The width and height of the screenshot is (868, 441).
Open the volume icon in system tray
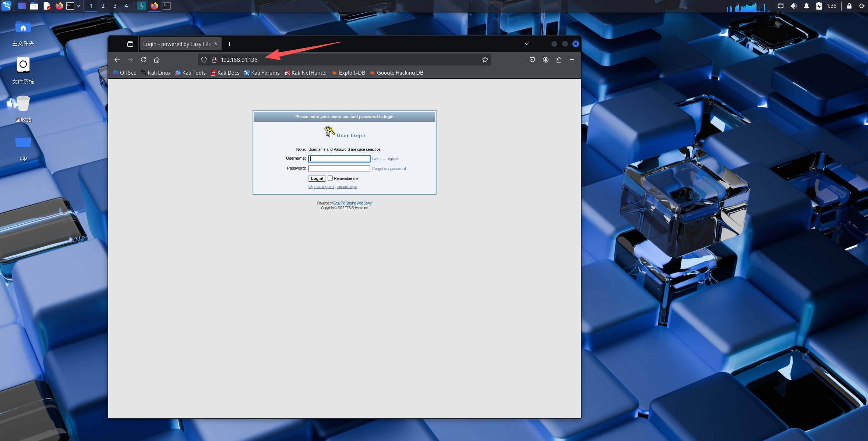(x=793, y=6)
